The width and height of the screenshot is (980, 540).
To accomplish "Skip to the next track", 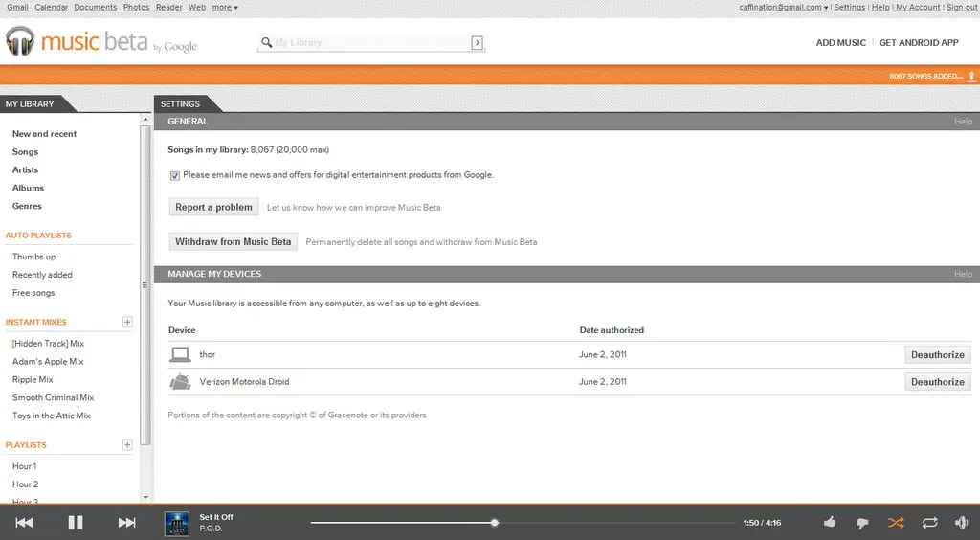I will (126, 522).
